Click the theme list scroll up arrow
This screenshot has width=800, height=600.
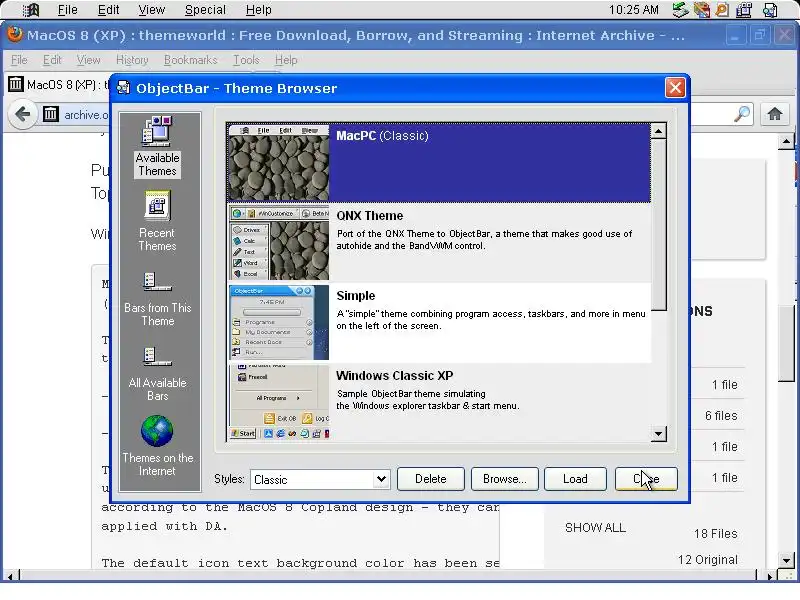(658, 131)
